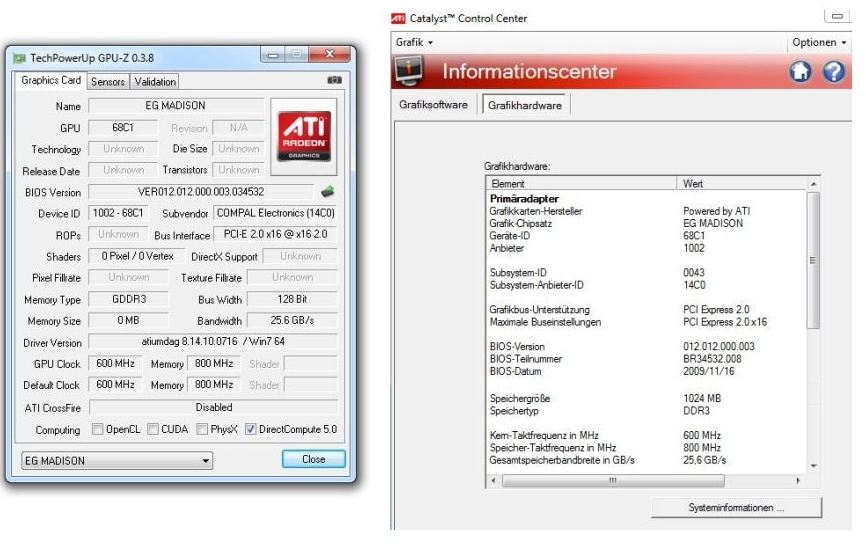866x549 pixels.
Task: Open the Grafik menu dropdown
Action: tap(414, 43)
